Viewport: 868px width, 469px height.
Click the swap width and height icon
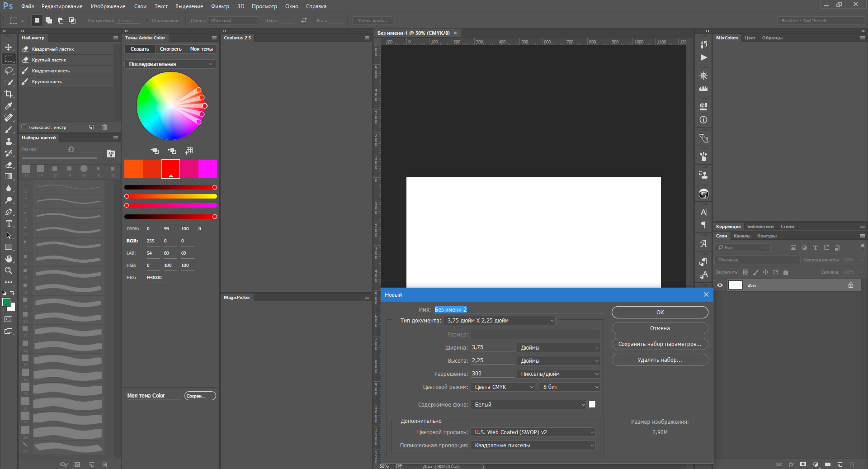coord(304,20)
